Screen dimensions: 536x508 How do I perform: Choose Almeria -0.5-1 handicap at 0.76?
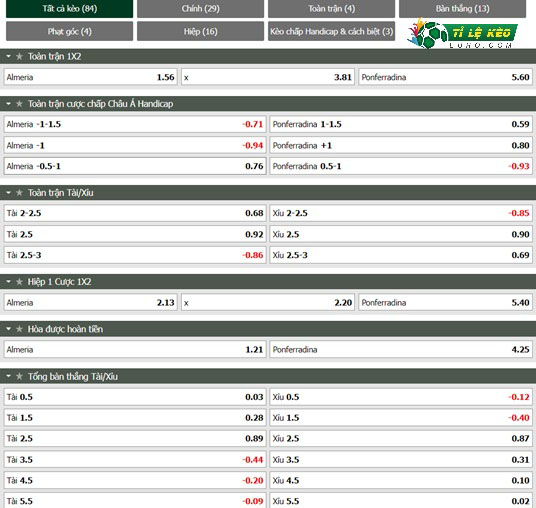pos(135,166)
